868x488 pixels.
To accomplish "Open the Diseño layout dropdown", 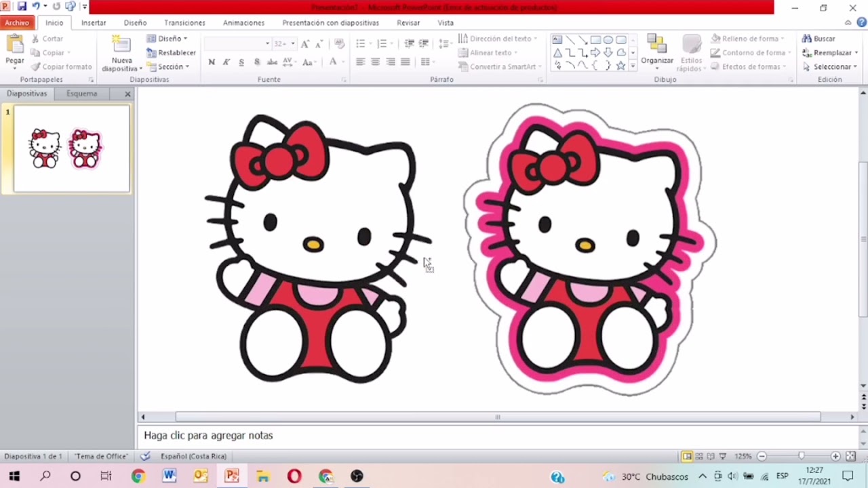I will tap(167, 39).
